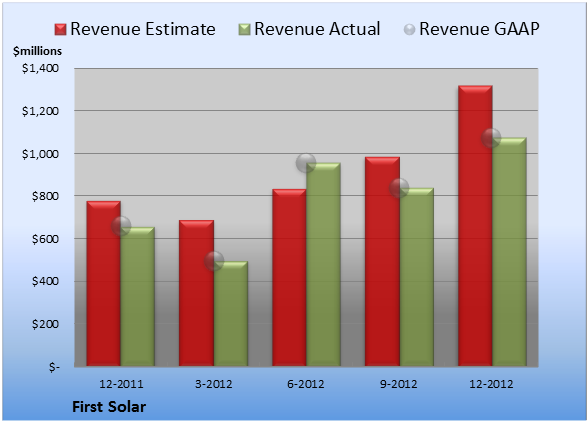
Task: Click the '$800' axis value
Action: (x=45, y=196)
